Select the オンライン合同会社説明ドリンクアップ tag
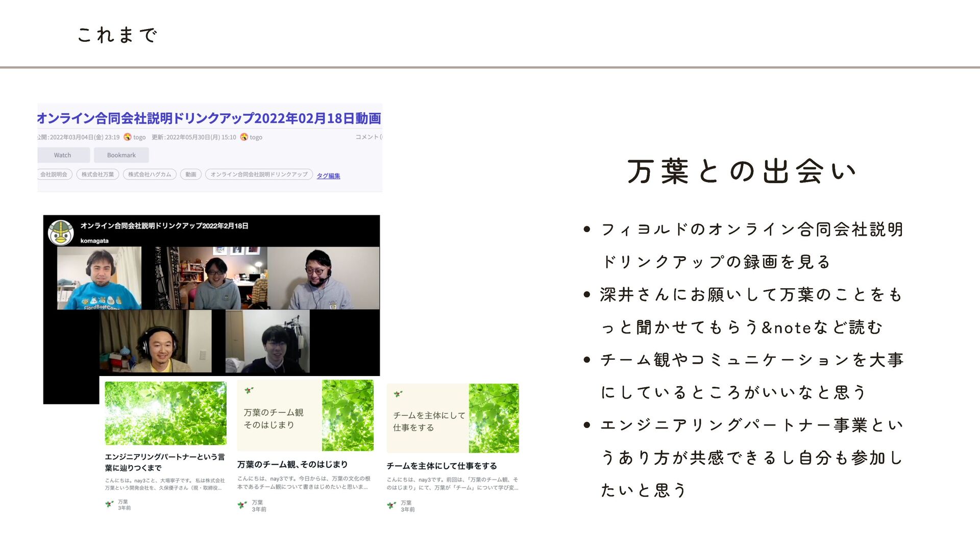980x551 pixels. (259, 174)
